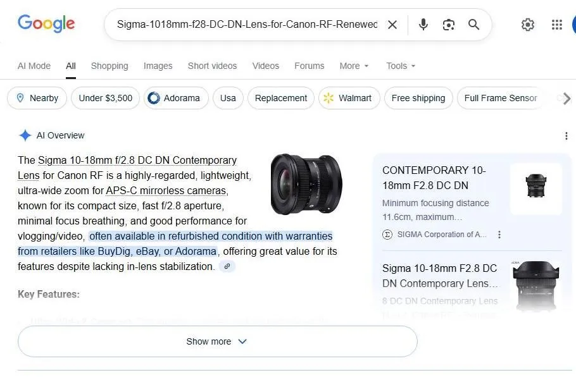Click the search magnifier icon
This screenshot has width=576, height=392.
(x=473, y=24)
